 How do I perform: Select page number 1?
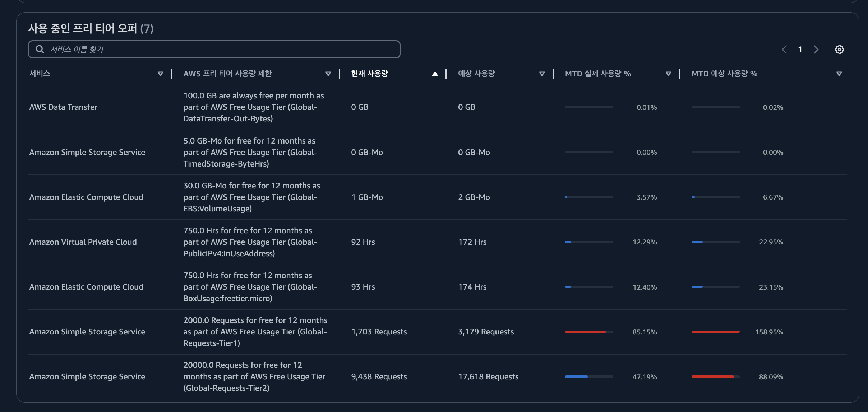point(800,49)
